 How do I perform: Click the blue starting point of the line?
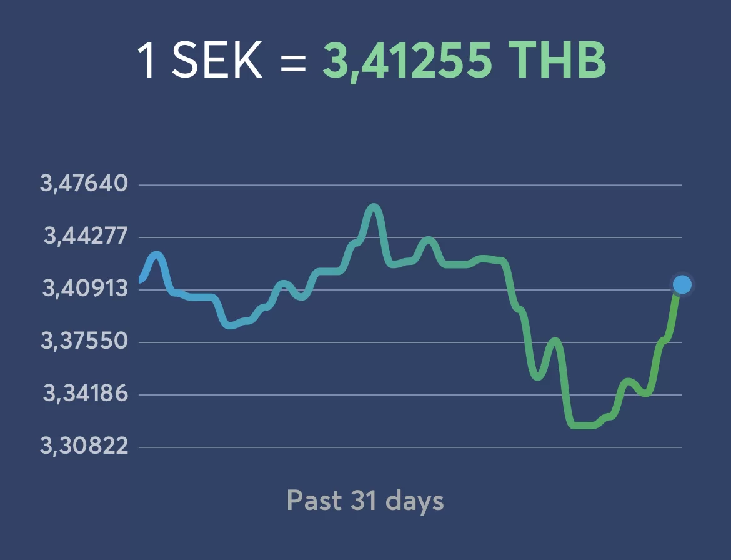coord(141,279)
